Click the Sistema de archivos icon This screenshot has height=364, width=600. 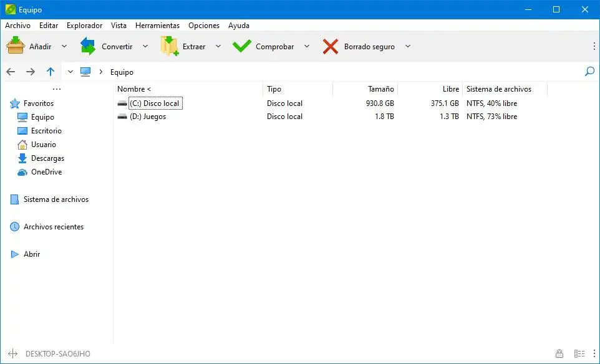pyautogui.click(x=14, y=199)
